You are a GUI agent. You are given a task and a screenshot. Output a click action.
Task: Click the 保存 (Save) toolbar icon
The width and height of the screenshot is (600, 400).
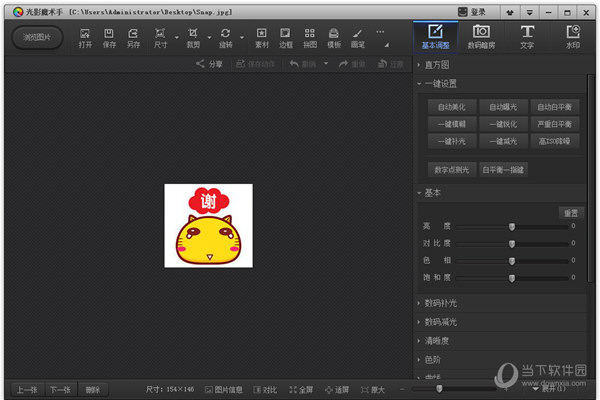[x=109, y=37]
